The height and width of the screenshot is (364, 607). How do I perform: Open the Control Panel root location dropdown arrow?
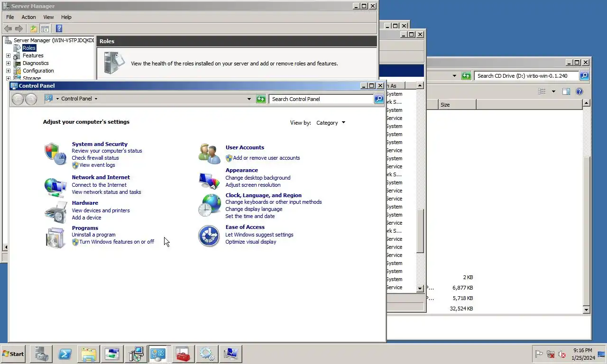click(x=57, y=99)
